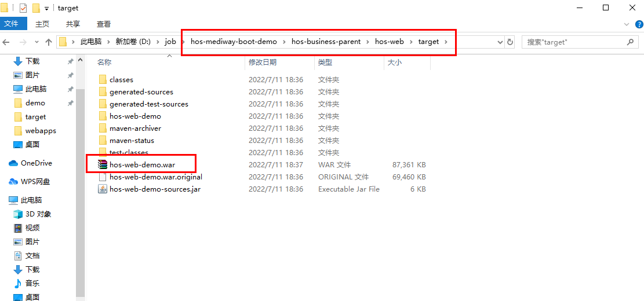644x301 pixels.
Task: Sort files by 修改日期 column header
Action: pyautogui.click(x=263, y=63)
